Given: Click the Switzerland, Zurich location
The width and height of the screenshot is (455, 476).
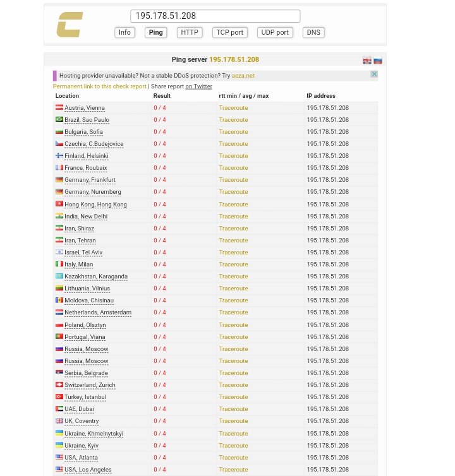Looking at the screenshot, I should click(90, 385).
